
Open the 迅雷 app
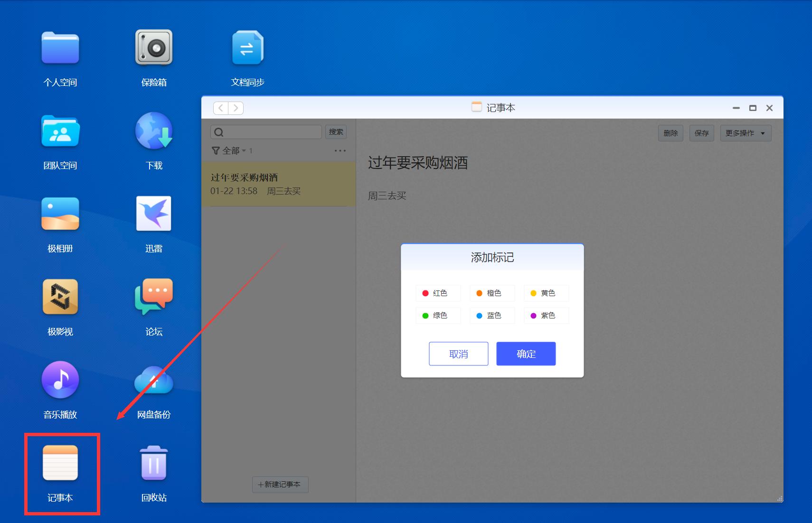point(153,214)
